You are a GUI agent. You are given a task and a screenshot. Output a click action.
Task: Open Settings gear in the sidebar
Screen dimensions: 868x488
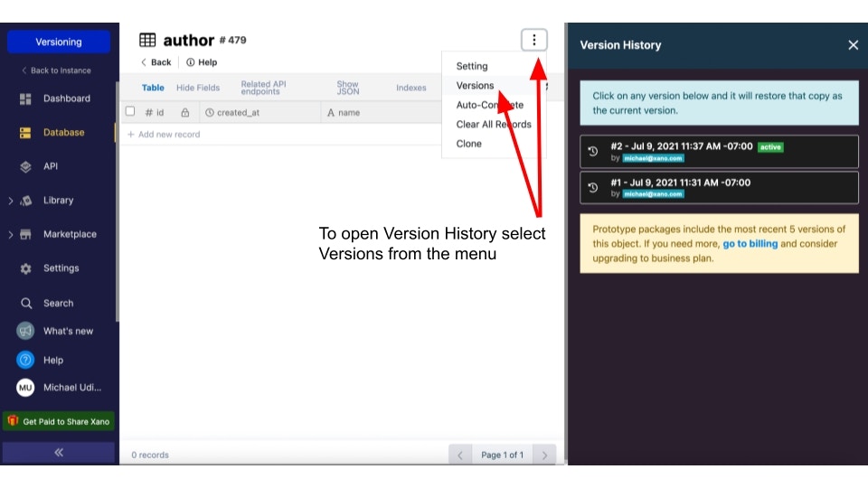(25, 268)
